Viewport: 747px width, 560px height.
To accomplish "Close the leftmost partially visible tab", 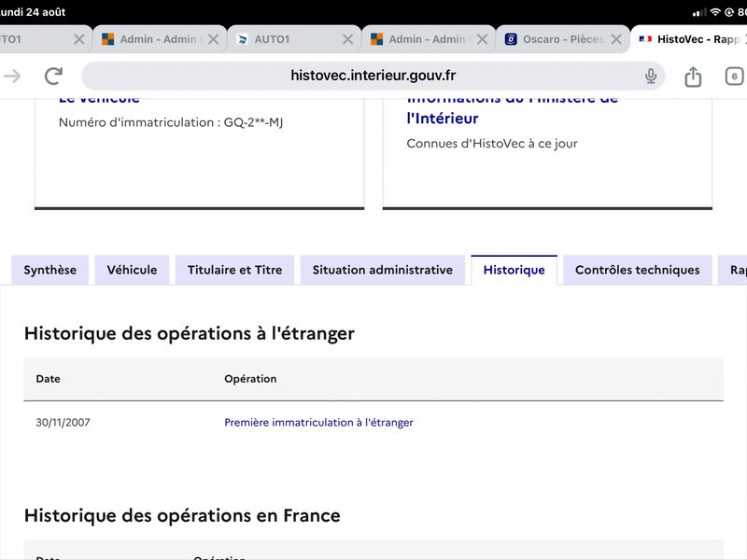I will pos(79,39).
